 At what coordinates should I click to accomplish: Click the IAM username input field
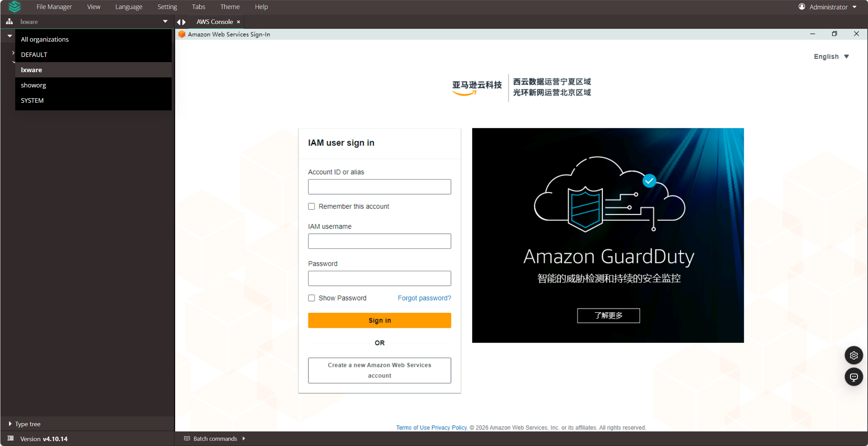379,241
